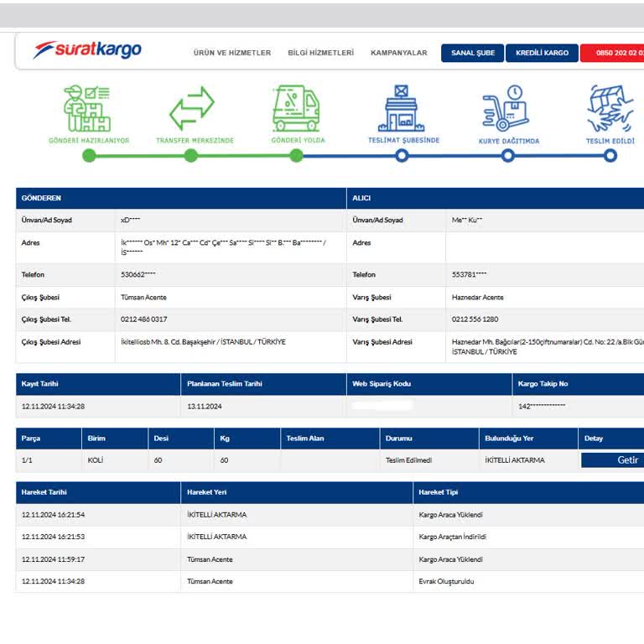
Task: Select Haznedar Acente branch value
Action: [x=477, y=298]
